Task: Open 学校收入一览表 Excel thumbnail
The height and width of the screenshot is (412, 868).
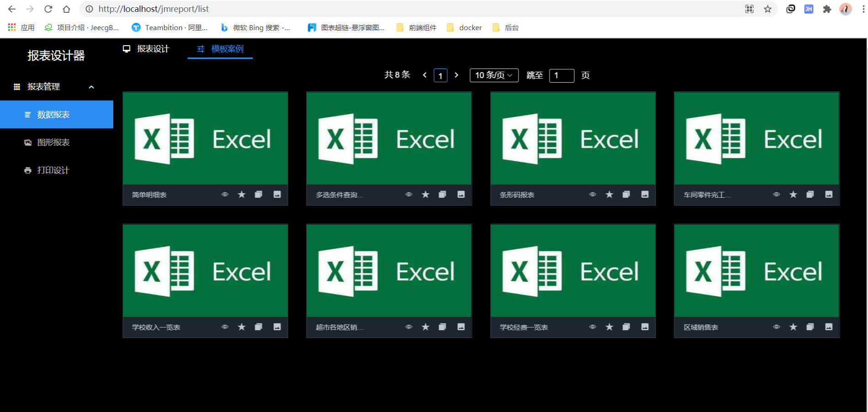Action: click(x=205, y=271)
